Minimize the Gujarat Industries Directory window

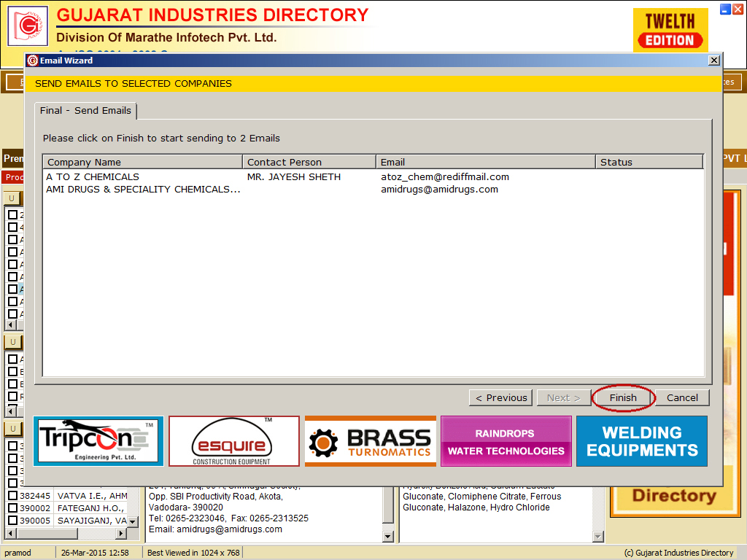coord(725,9)
